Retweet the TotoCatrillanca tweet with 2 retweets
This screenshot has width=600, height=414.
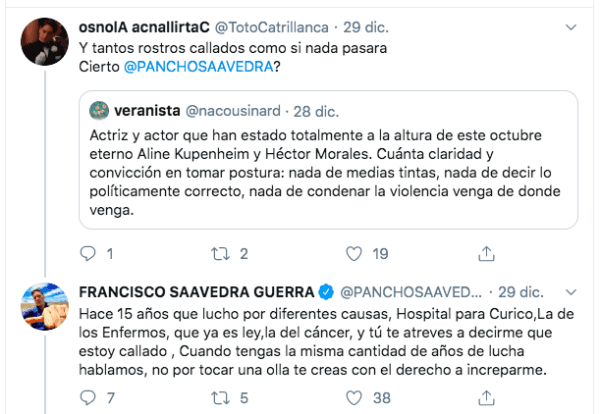(197, 253)
